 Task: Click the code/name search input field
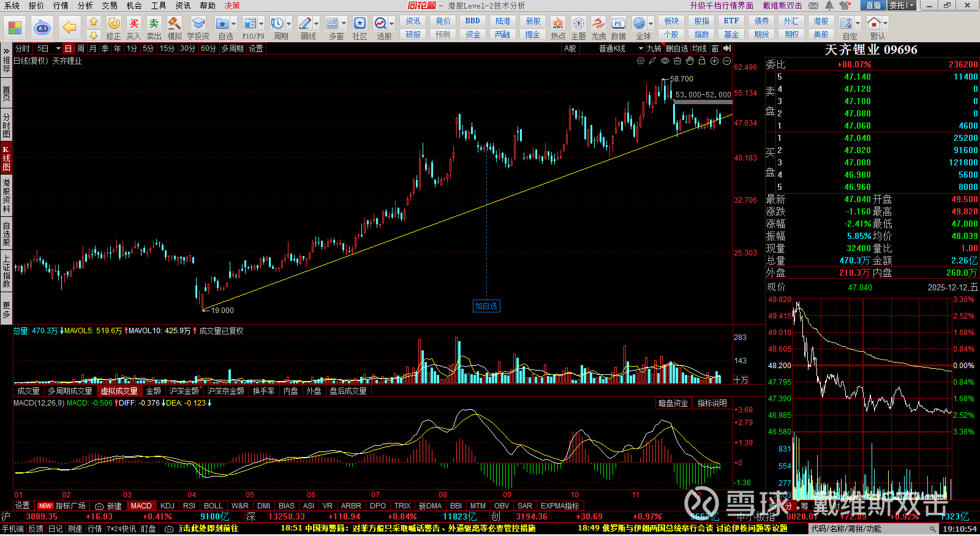869,529
